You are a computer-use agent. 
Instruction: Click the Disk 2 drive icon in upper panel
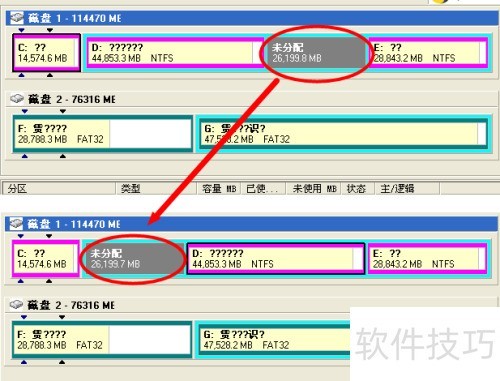pyautogui.click(x=17, y=99)
